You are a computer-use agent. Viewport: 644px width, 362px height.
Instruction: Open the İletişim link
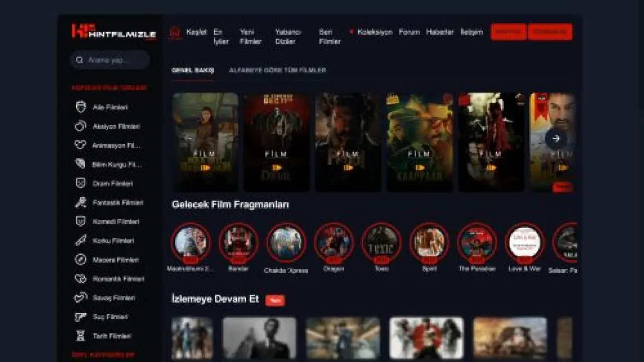pos(471,32)
